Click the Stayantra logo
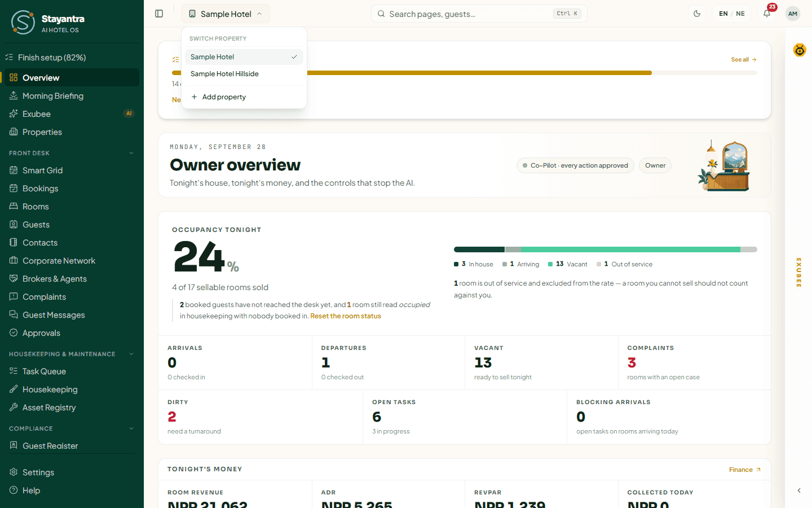 click(x=47, y=23)
